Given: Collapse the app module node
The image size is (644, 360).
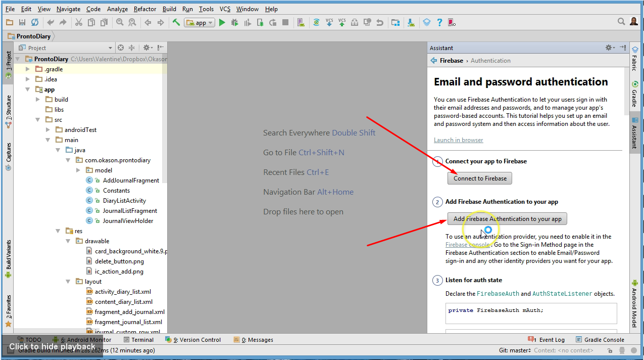Looking at the screenshot, I should [x=28, y=89].
